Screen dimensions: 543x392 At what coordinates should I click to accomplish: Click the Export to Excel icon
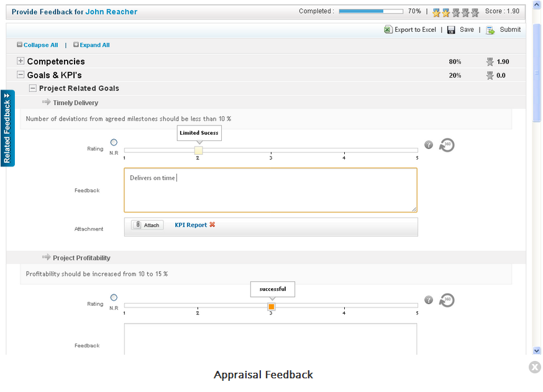coord(388,30)
